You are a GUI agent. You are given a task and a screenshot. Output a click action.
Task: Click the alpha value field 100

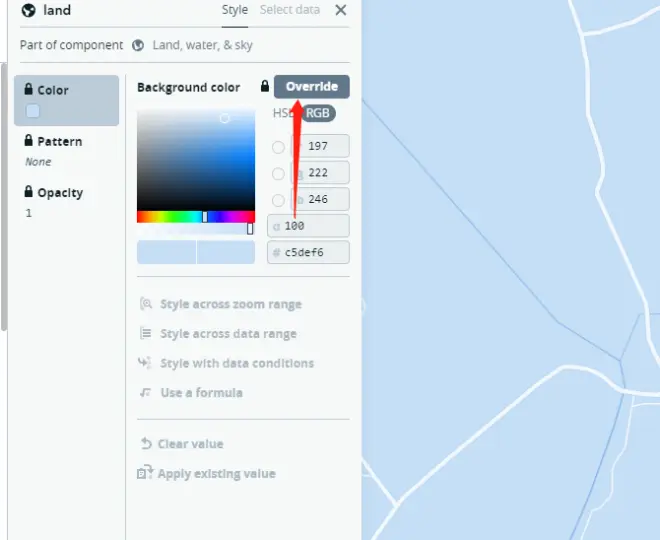click(x=308, y=226)
